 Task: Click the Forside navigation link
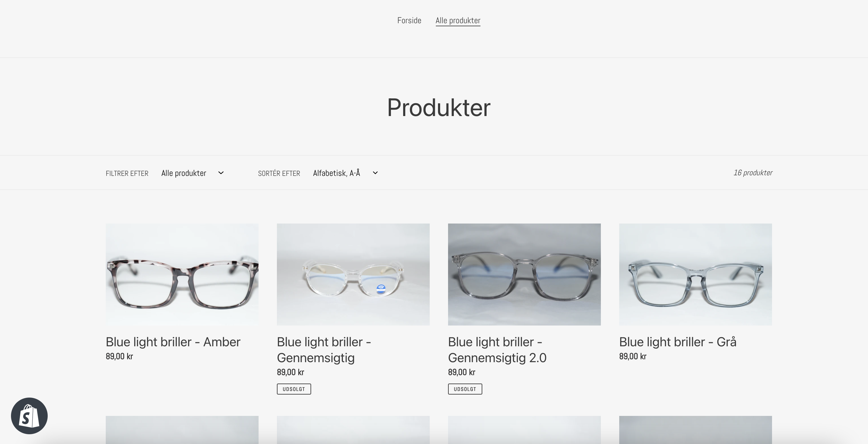(x=409, y=20)
